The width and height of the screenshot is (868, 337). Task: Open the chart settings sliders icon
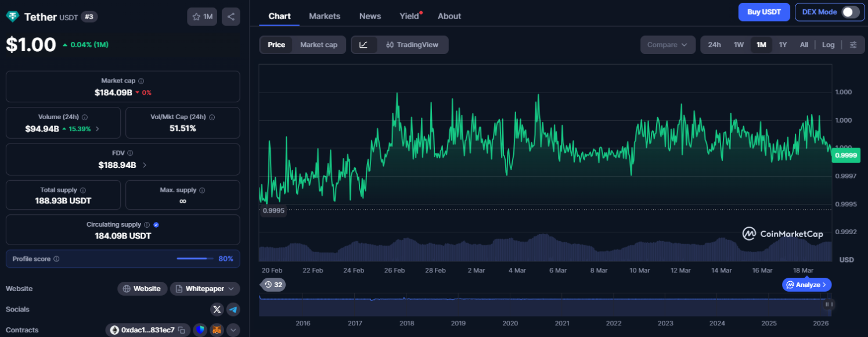point(853,45)
